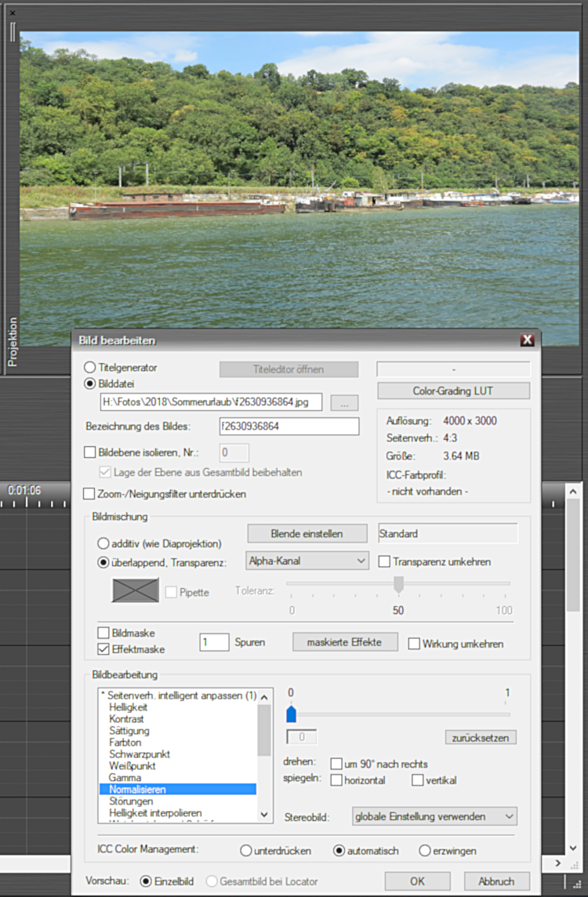This screenshot has height=897, width=588.
Task: Click the blue effect value slider handle
Action: (291, 714)
